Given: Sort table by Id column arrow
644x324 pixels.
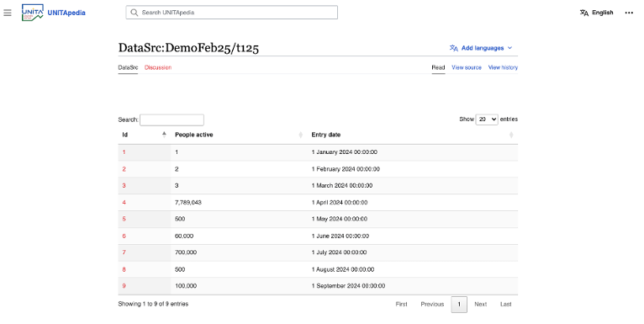Looking at the screenshot, I should pyautogui.click(x=164, y=135).
